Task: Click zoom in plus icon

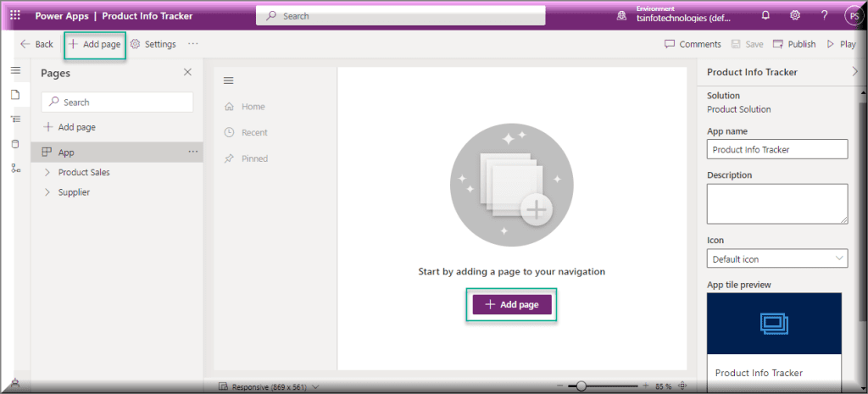Action: tap(645, 386)
